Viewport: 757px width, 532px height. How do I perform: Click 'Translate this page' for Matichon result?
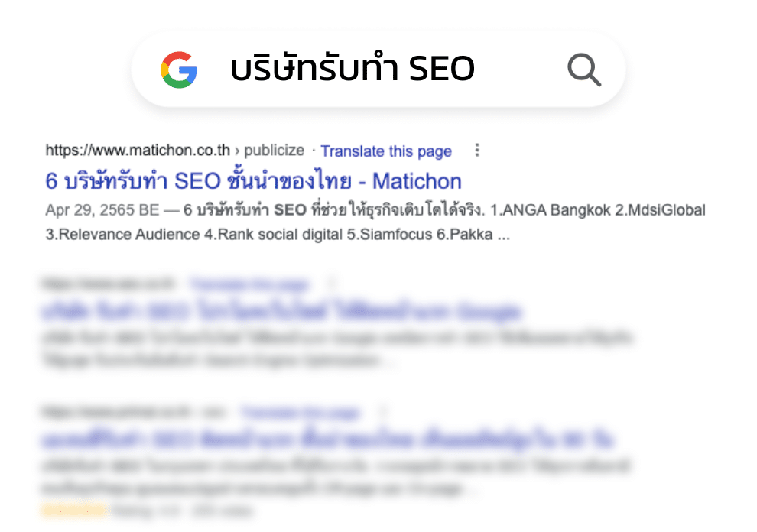coord(386,151)
